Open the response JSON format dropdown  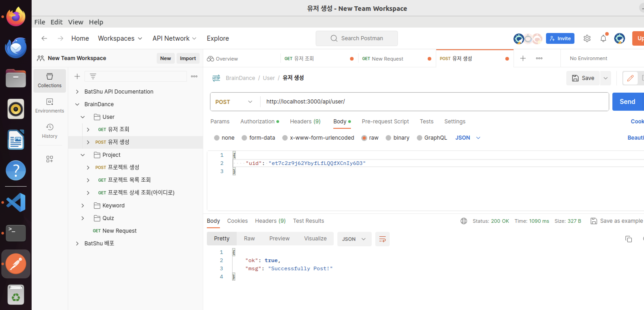coord(354,239)
